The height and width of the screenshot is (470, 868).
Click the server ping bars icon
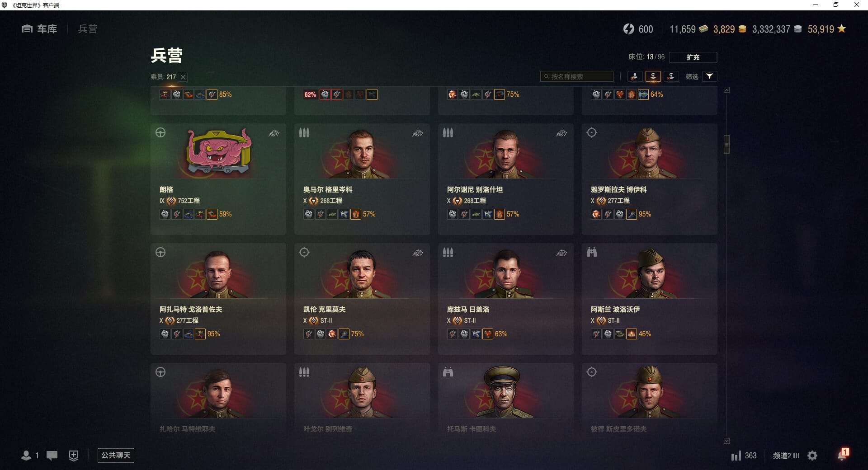pyautogui.click(x=736, y=456)
